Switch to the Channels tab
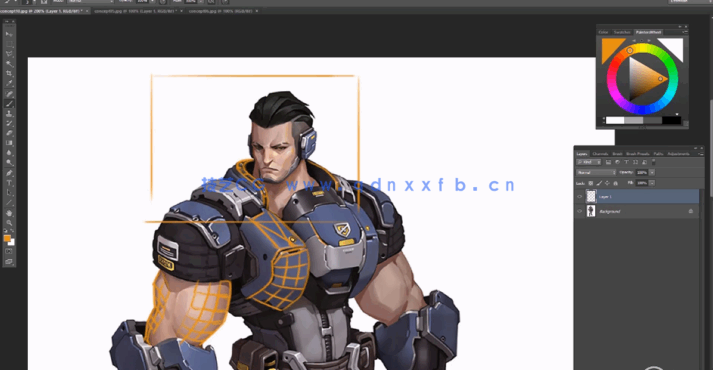This screenshot has width=713, height=370. point(600,154)
